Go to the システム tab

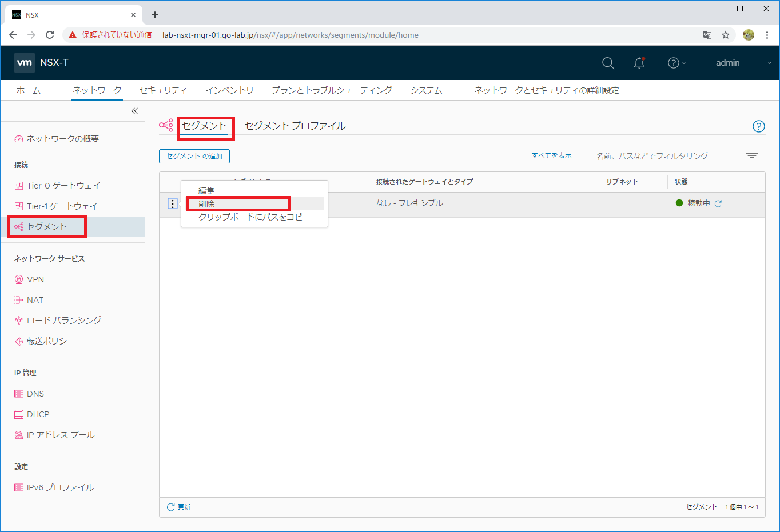click(426, 90)
